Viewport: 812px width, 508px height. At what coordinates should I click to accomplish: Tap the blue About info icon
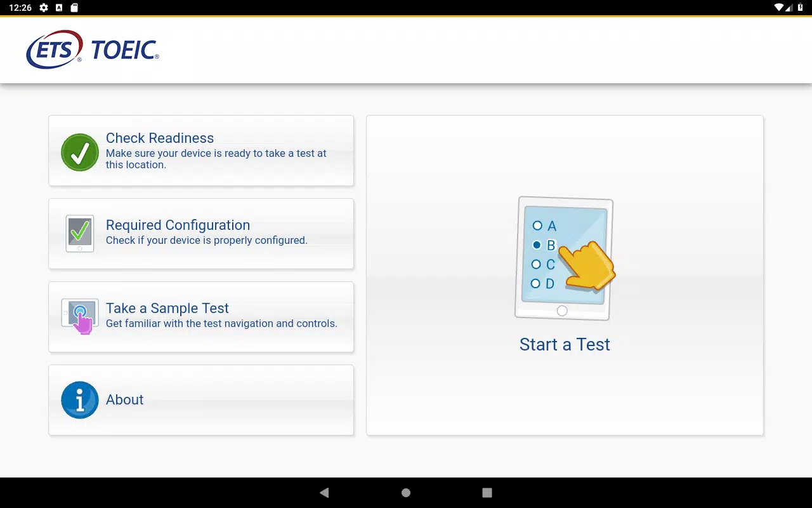[x=80, y=400]
